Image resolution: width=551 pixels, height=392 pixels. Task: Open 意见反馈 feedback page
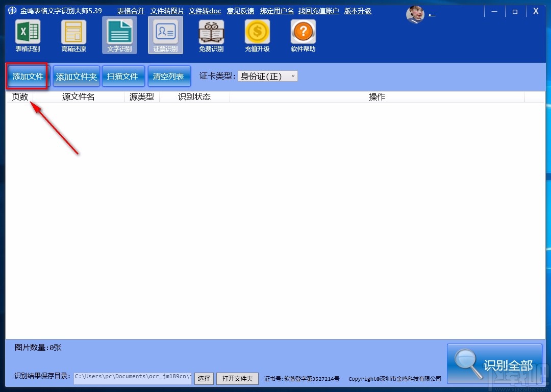(240, 10)
